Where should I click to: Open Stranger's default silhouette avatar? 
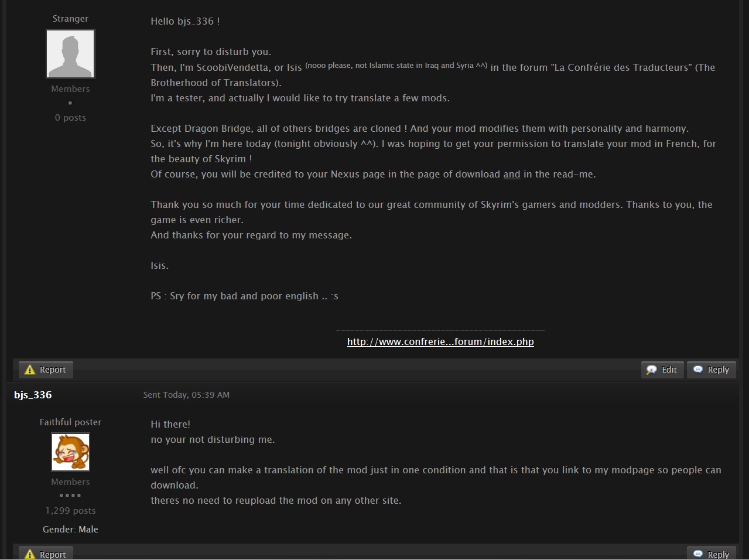70,54
